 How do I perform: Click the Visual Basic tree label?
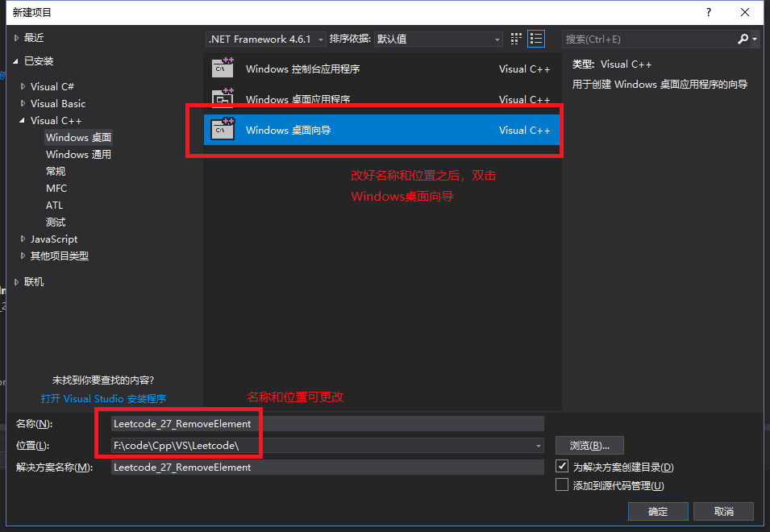(58, 103)
